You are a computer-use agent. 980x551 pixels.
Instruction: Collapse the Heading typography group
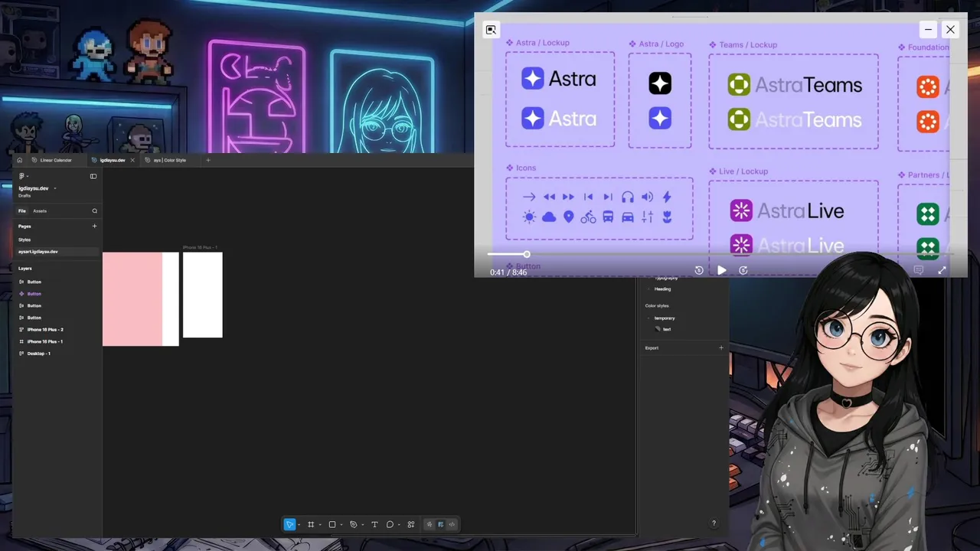click(x=649, y=289)
